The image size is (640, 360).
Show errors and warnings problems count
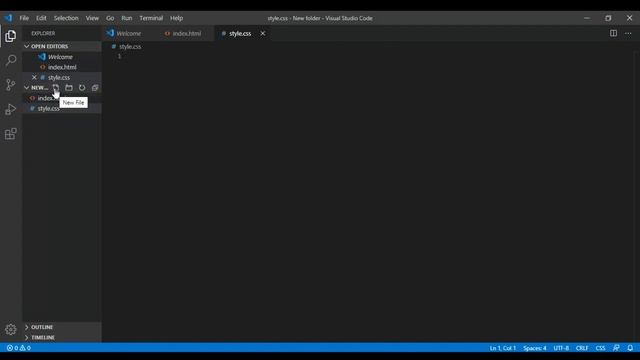19,348
